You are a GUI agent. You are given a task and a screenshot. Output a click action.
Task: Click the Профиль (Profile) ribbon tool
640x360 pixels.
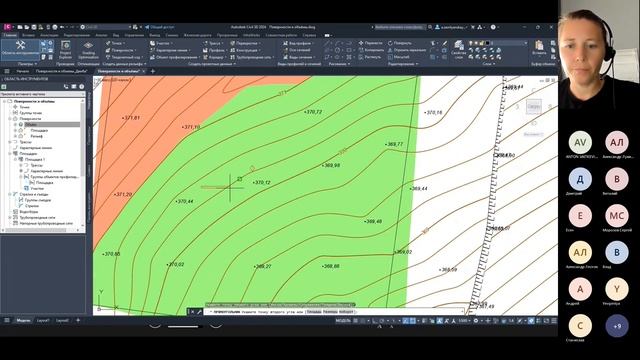[x=214, y=50]
